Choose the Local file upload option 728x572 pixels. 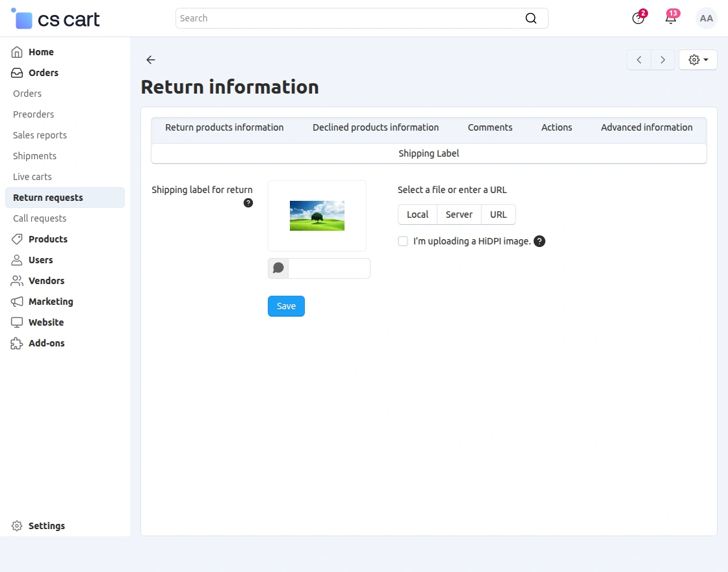click(x=417, y=214)
